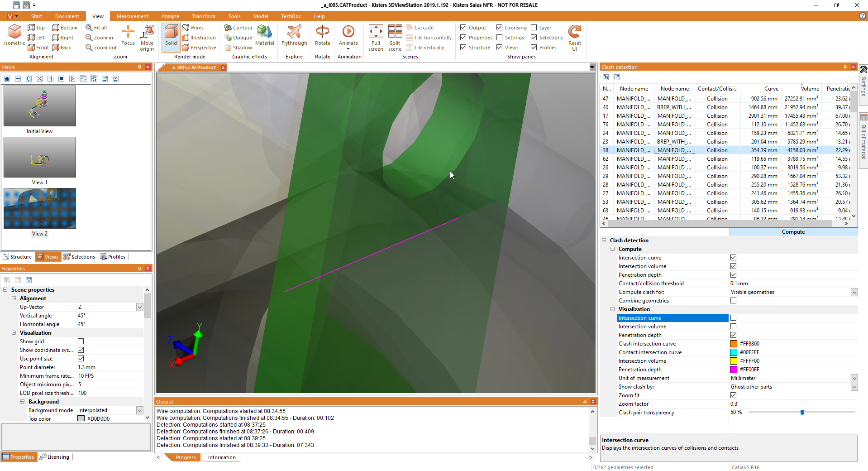Open Animate dropdown button
The width and height of the screenshot is (868, 471).
coord(348,37)
